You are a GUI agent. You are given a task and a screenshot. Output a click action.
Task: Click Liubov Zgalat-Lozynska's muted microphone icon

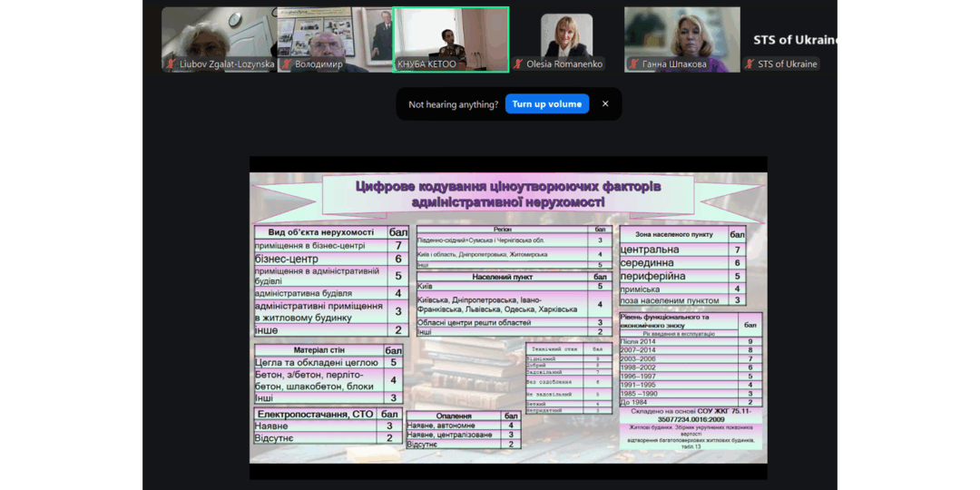coord(171,64)
